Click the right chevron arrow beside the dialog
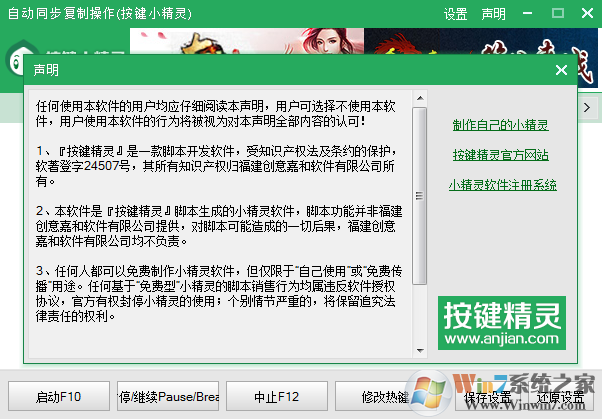The height and width of the screenshot is (419, 602). point(587,108)
